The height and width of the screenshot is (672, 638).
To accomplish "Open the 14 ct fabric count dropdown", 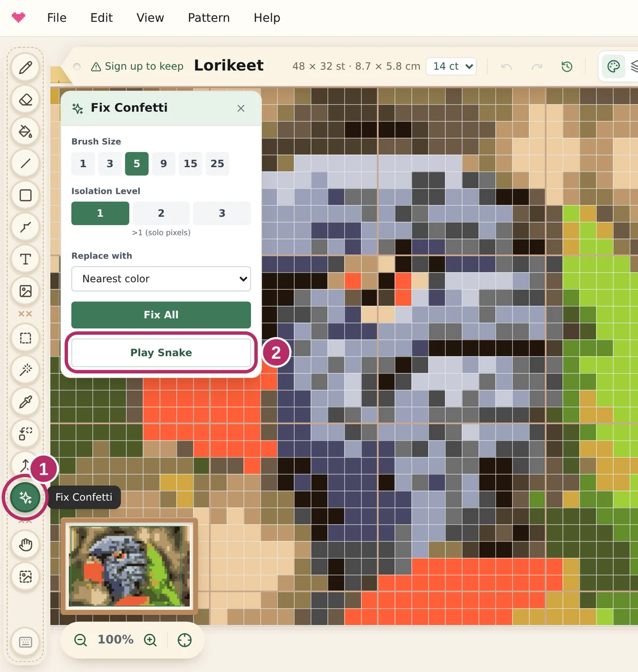I will point(452,67).
